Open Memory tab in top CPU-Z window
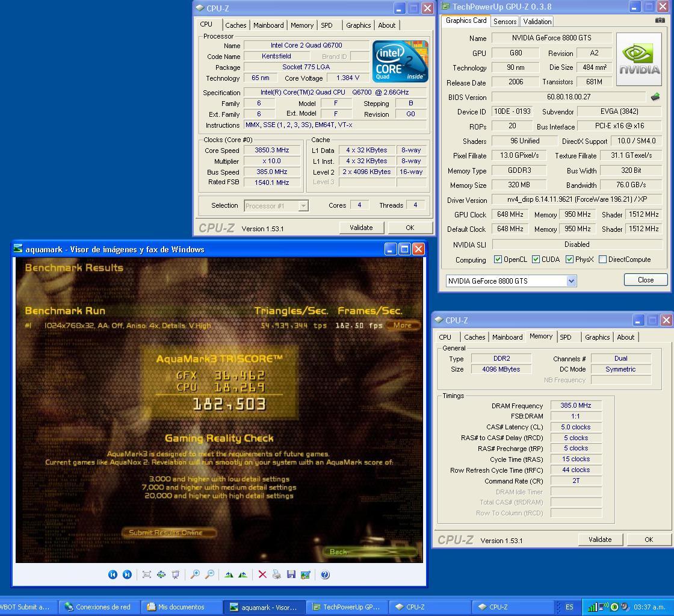Viewport: 674px width, 616px height. pyautogui.click(x=301, y=25)
